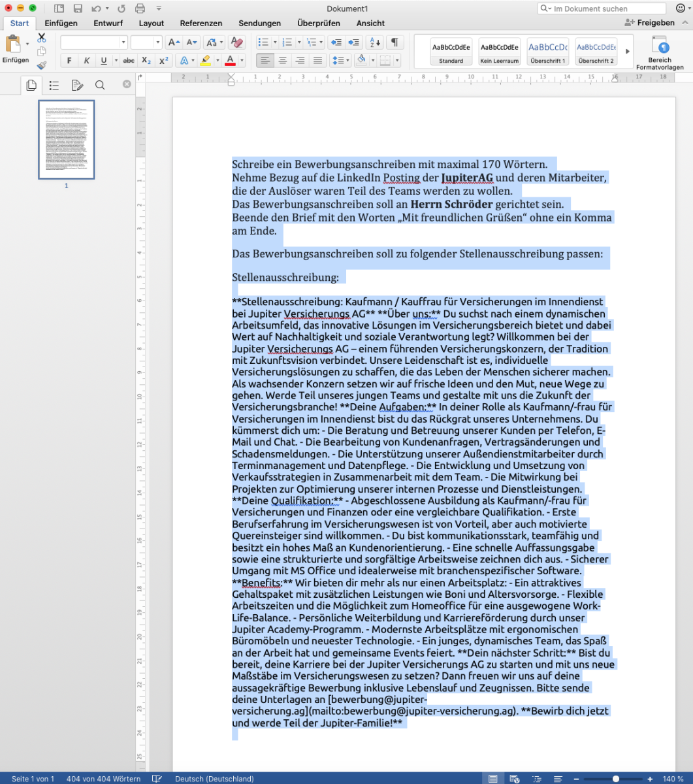
Task: Open the Sendungen tab
Action: [x=260, y=24]
